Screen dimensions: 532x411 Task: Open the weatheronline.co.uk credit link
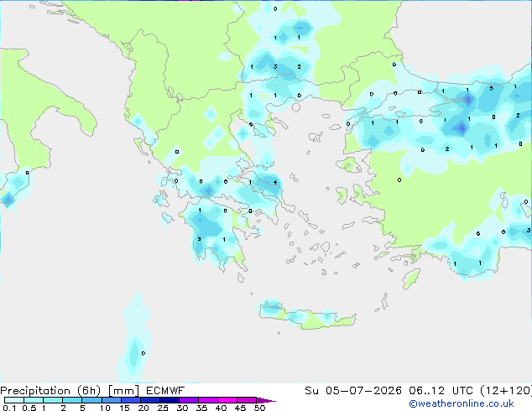coord(462,403)
